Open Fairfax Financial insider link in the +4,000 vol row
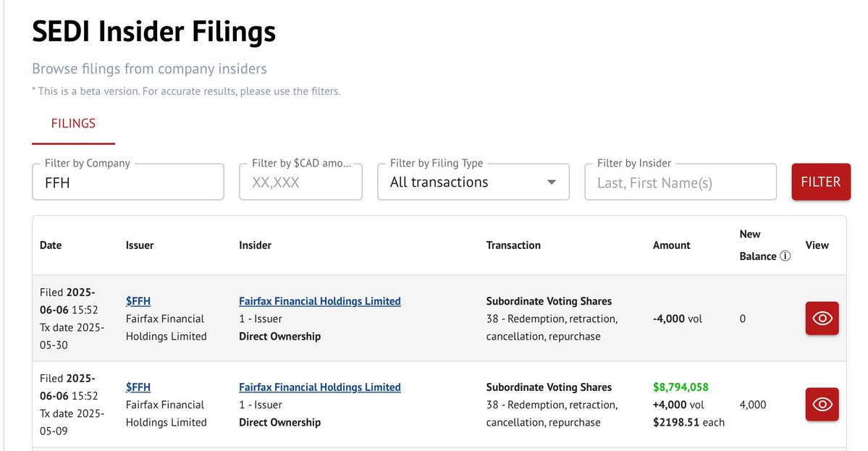 [319, 387]
